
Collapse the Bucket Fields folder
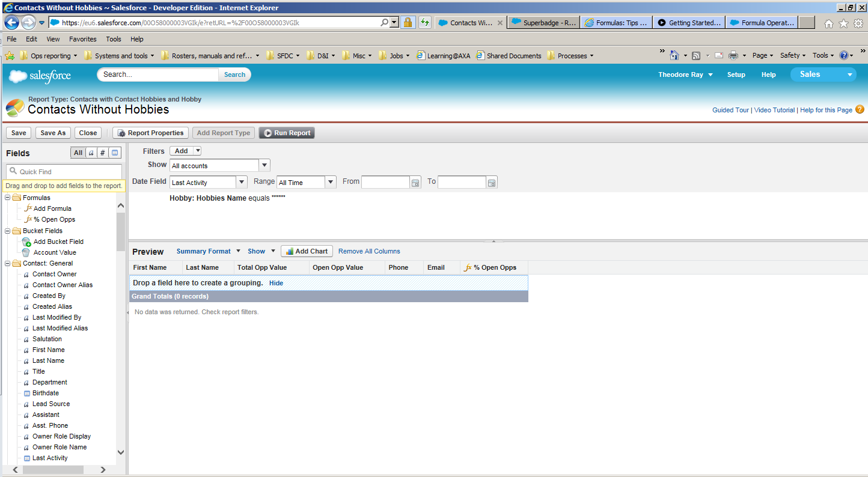coord(8,231)
